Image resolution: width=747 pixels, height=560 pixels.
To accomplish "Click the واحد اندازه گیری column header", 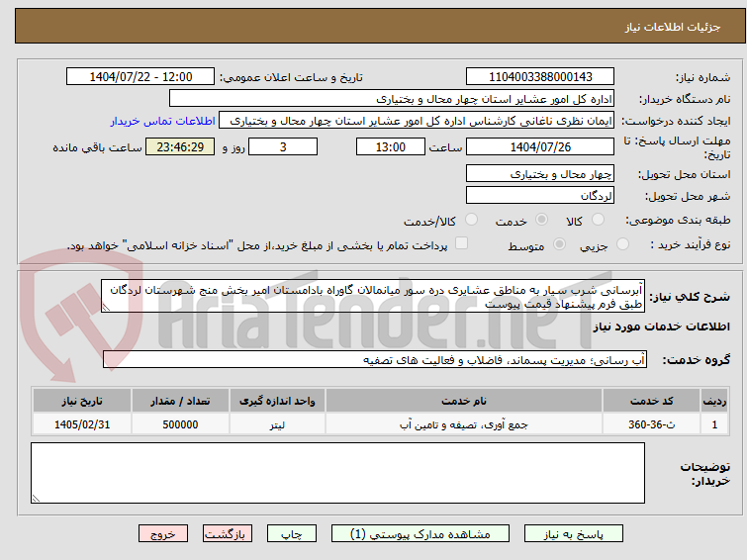I will [277, 401].
